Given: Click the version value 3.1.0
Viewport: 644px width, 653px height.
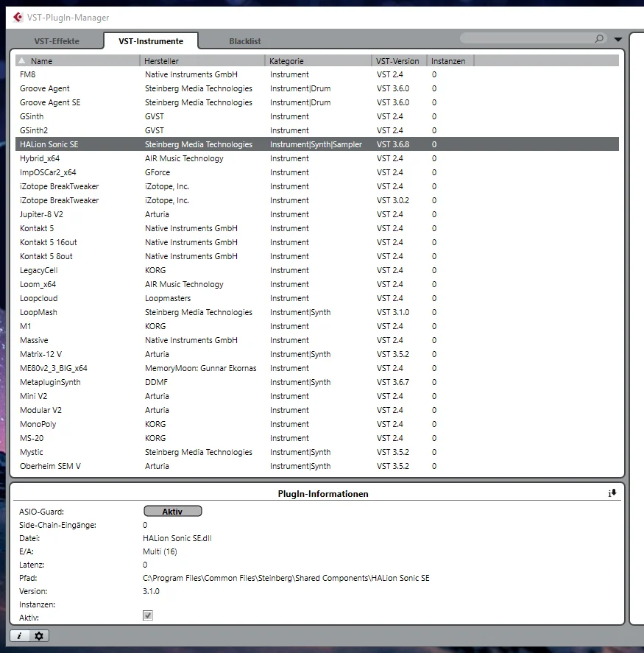Looking at the screenshot, I should coord(151,591).
